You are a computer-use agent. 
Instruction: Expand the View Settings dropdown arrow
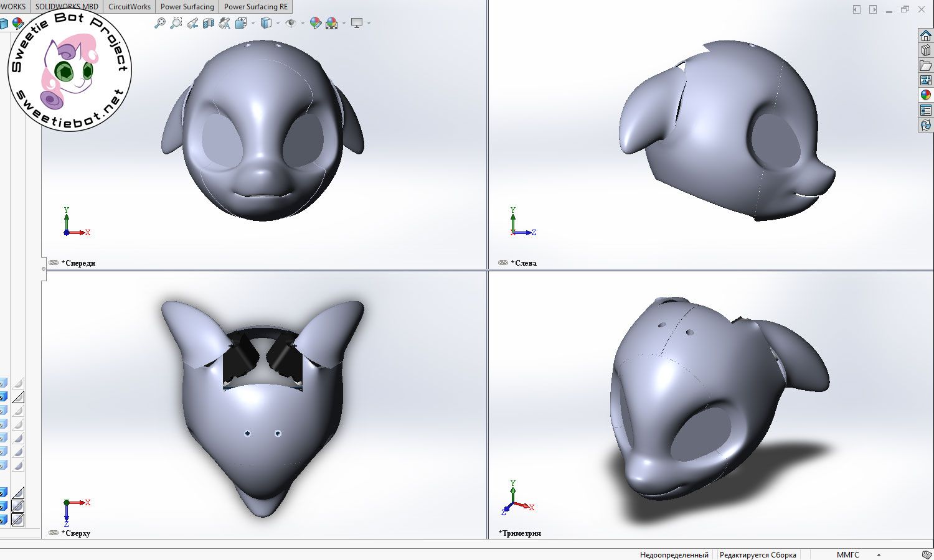[369, 23]
